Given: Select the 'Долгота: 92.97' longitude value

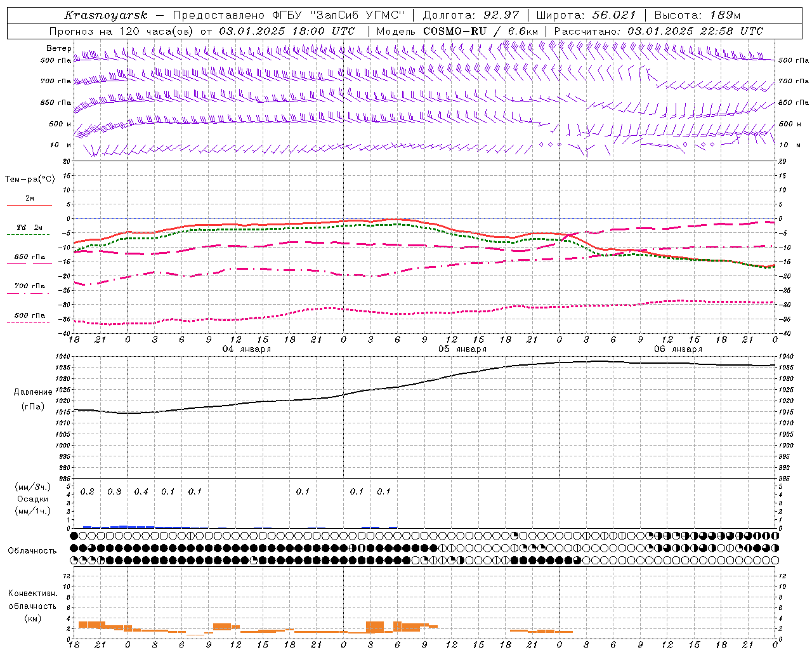Looking at the screenshot, I should [x=471, y=15].
